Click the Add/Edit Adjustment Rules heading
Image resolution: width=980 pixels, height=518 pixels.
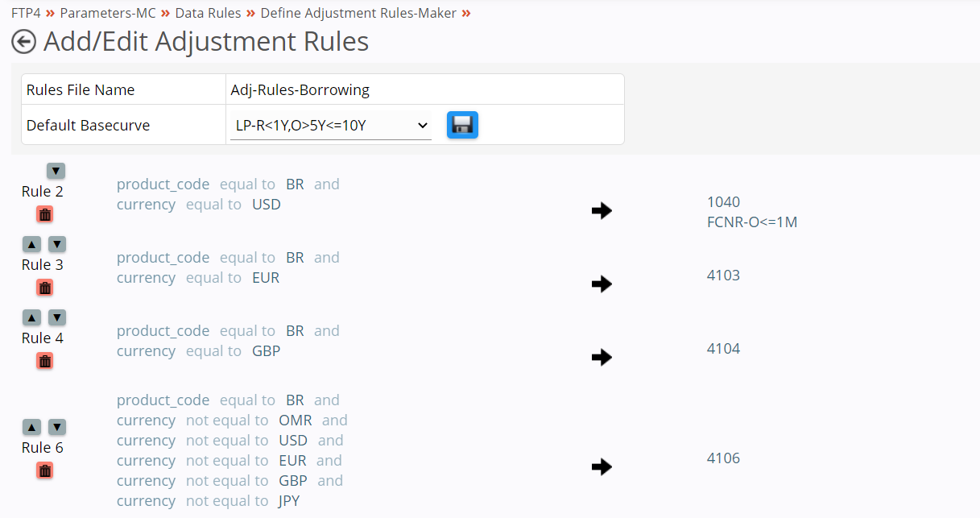(206, 42)
